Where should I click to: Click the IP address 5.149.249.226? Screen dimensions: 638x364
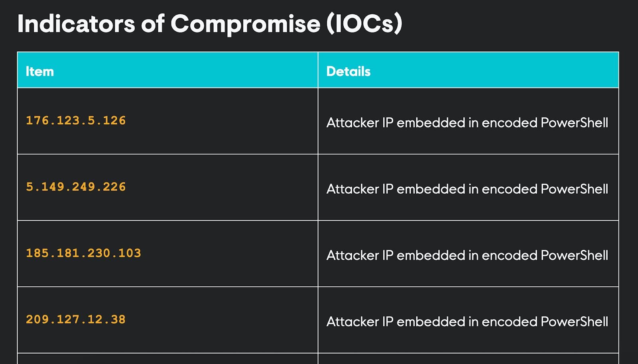(x=76, y=187)
